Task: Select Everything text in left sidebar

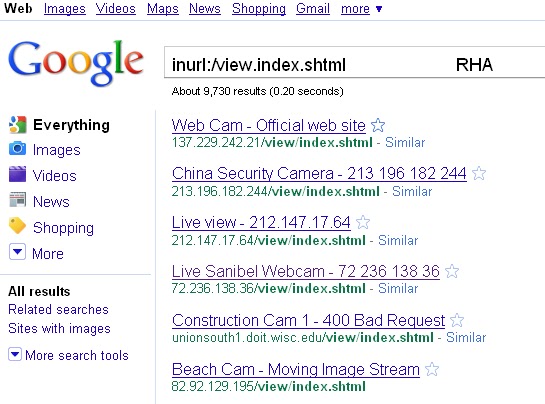Action: (x=71, y=125)
